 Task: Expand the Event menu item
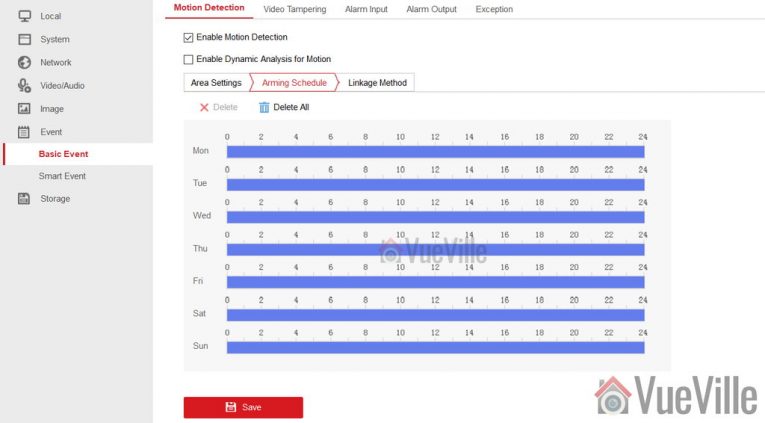point(51,132)
